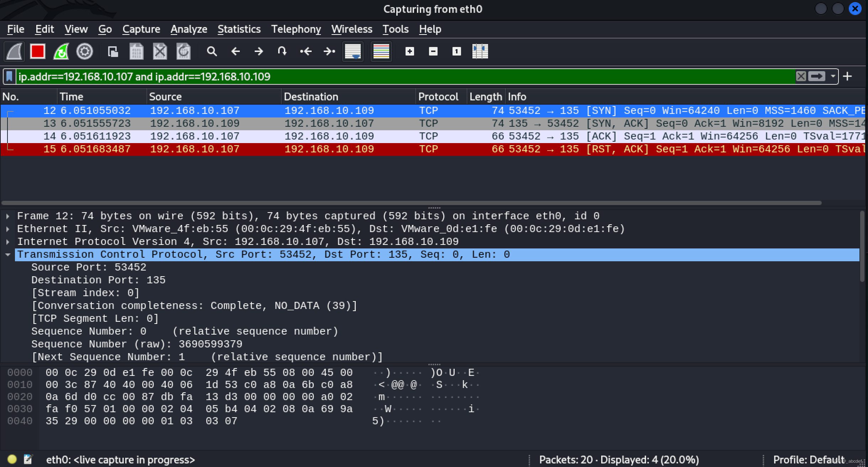Screen dimensions: 868x467
Task: Click packet details vertical scrollbar
Action: pyautogui.click(x=862, y=246)
